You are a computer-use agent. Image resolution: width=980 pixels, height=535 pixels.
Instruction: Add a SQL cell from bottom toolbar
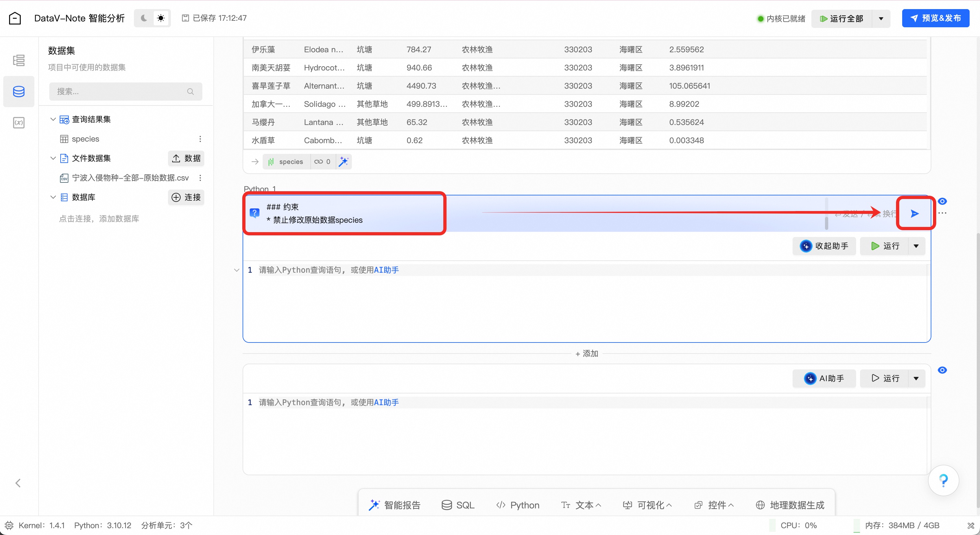click(x=458, y=505)
